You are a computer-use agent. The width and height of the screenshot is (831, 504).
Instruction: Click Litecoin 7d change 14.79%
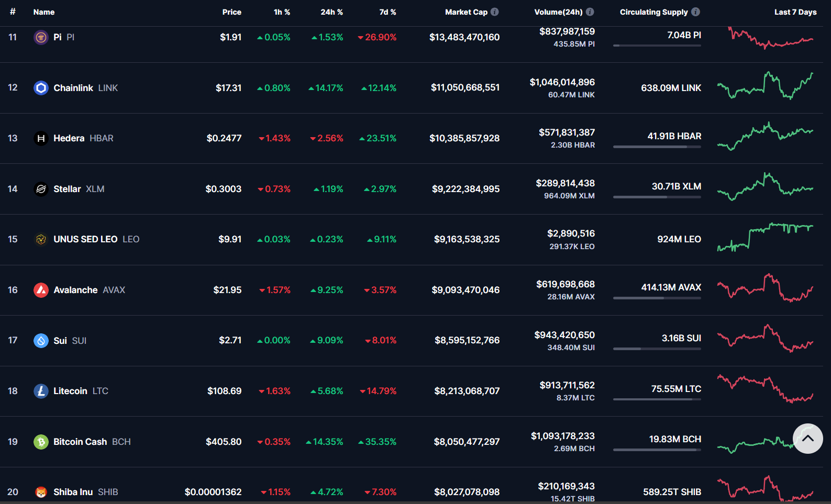click(x=378, y=391)
